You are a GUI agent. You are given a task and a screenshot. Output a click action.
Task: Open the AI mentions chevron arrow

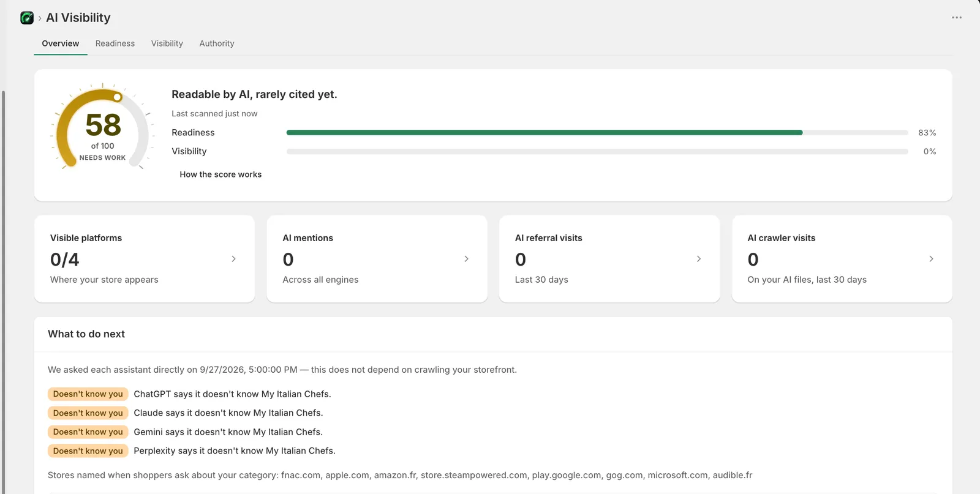click(466, 259)
